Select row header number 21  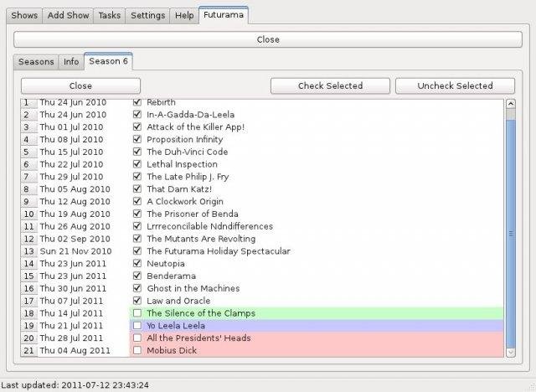point(29,350)
